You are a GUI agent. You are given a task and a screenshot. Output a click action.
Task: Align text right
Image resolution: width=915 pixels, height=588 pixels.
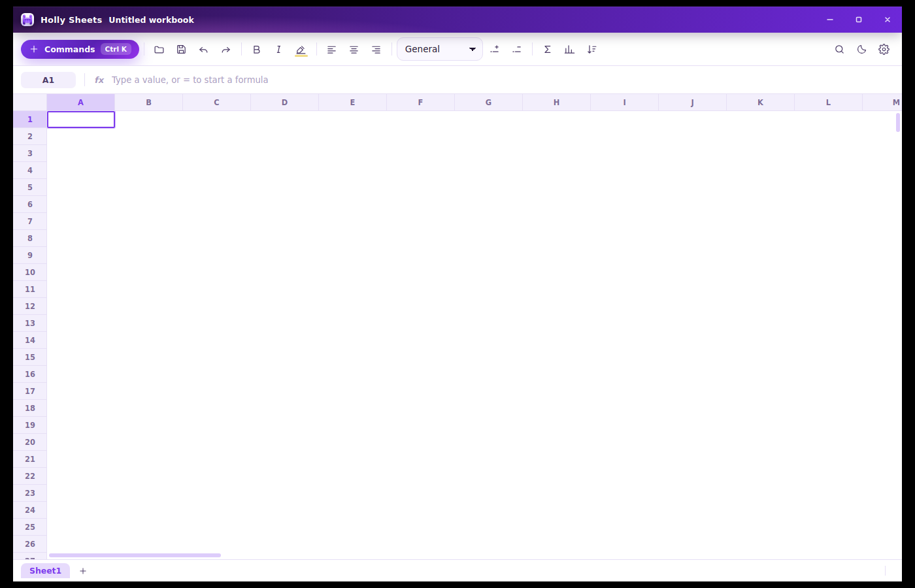(x=376, y=50)
